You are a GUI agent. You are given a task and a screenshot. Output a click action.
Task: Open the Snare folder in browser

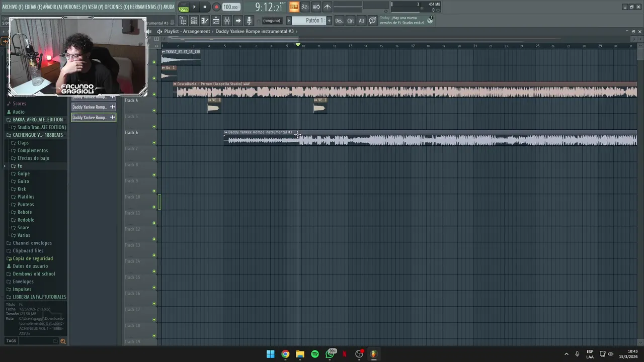coord(23,228)
